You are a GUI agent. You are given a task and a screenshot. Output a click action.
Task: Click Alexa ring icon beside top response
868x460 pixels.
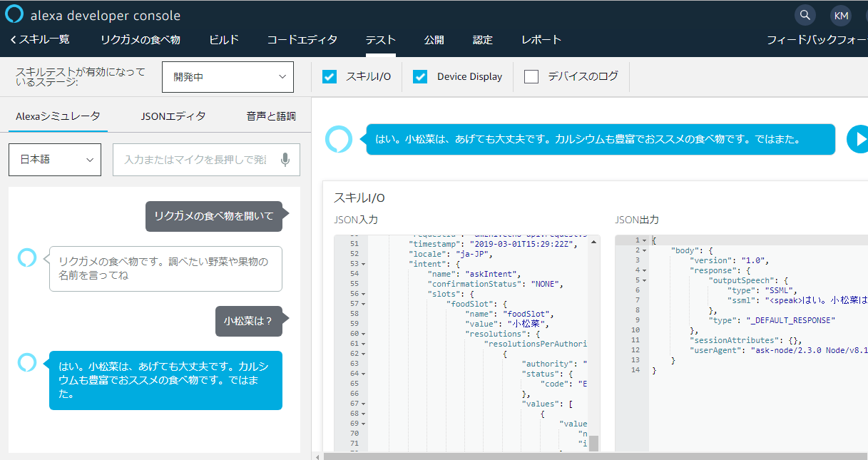tap(338, 139)
